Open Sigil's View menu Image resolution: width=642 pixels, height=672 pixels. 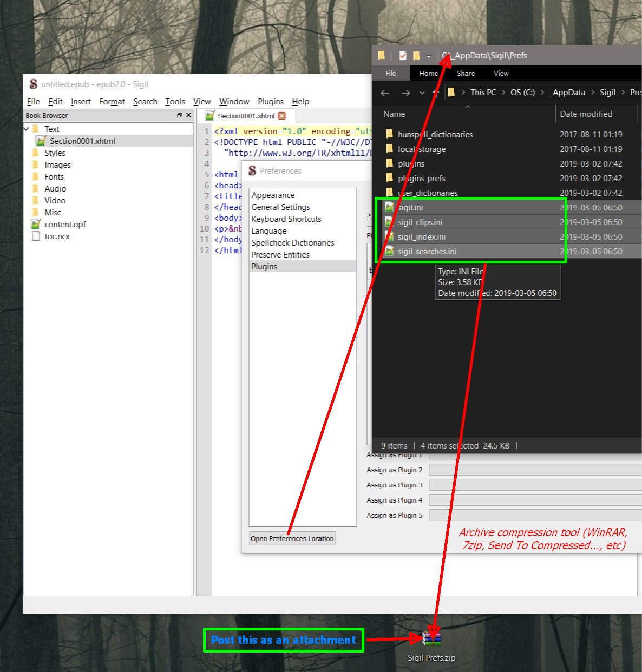tap(202, 102)
